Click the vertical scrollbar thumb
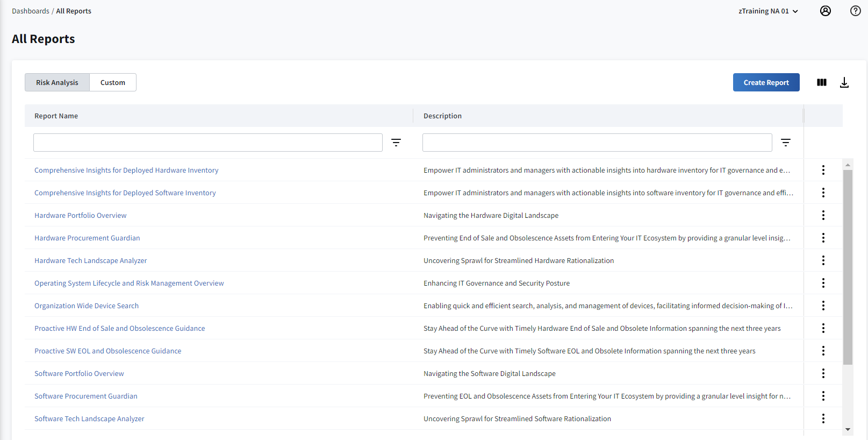The height and width of the screenshot is (440, 868). (848, 267)
